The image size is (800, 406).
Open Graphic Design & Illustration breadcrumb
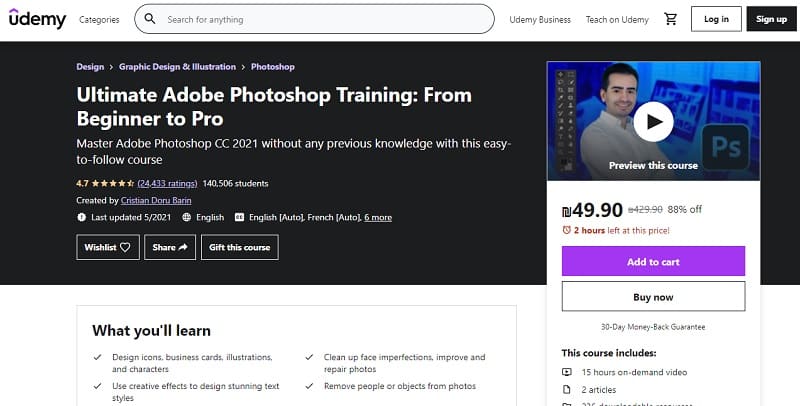click(x=177, y=67)
